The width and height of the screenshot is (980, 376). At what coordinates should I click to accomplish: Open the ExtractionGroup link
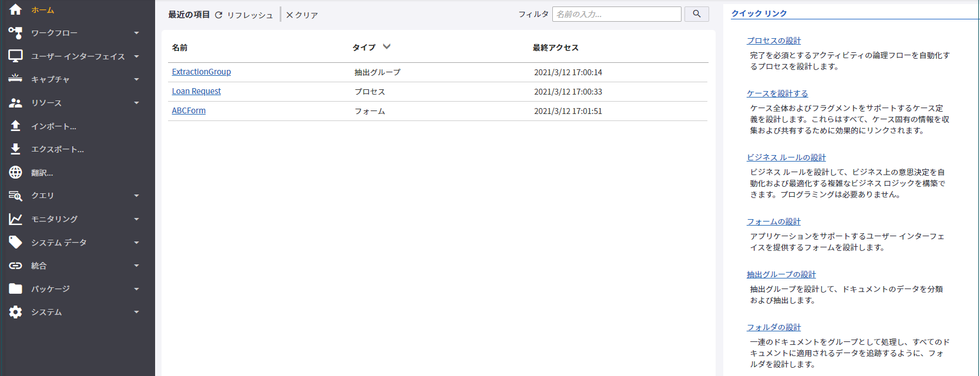pyautogui.click(x=202, y=72)
